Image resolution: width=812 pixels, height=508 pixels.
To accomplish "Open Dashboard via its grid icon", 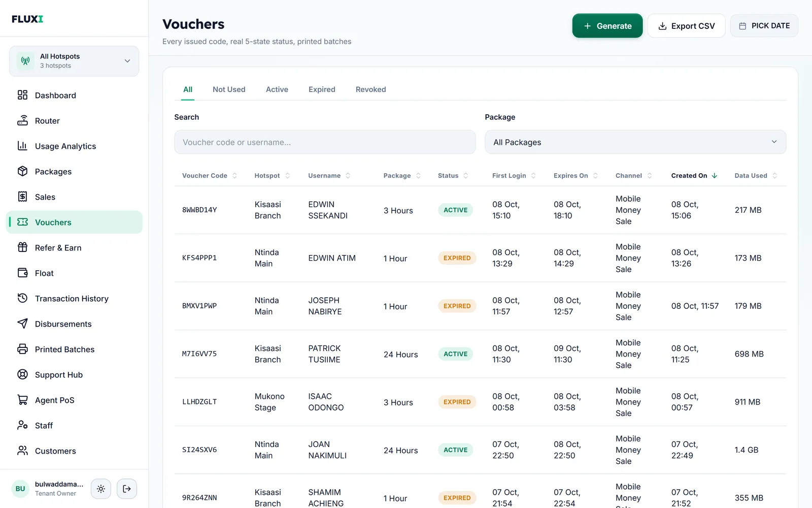I will [22, 95].
